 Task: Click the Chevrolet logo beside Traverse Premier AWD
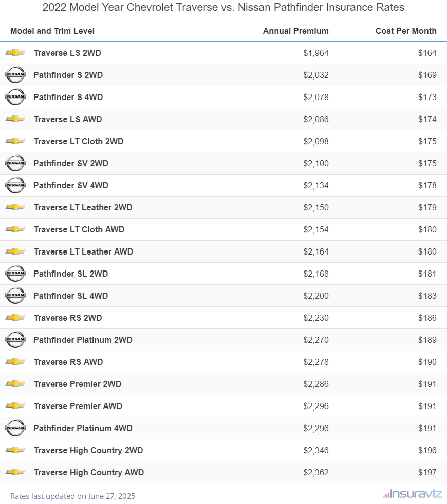coord(15,406)
